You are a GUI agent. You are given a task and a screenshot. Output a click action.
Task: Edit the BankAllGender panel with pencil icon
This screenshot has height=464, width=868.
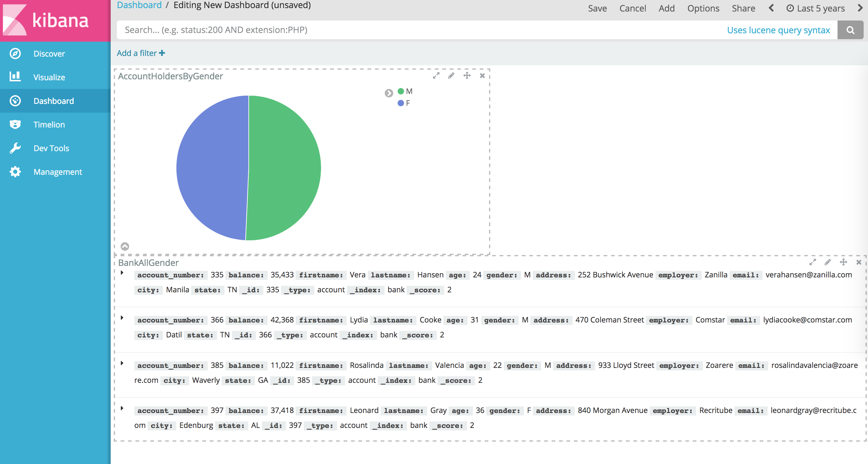point(828,262)
